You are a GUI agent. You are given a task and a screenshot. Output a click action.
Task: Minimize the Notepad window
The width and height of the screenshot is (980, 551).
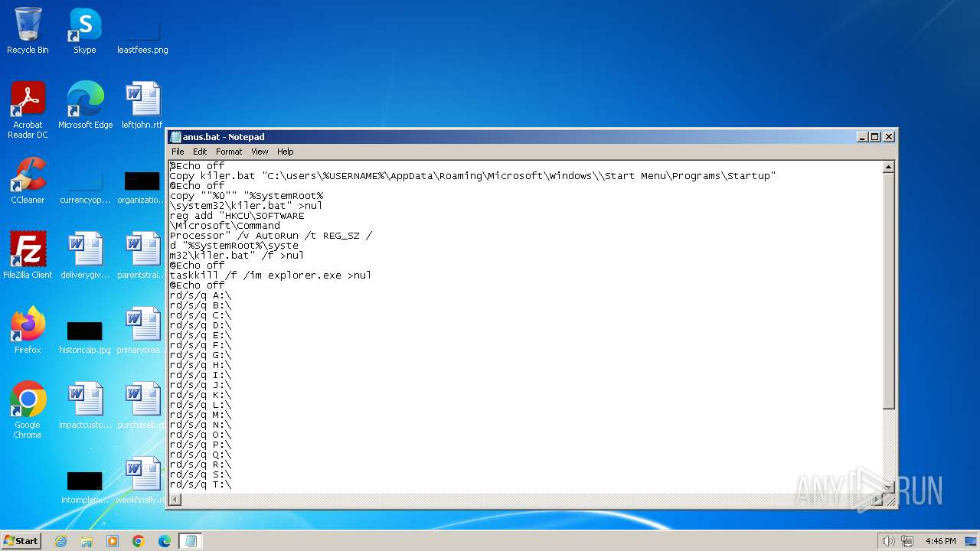(x=862, y=137)
